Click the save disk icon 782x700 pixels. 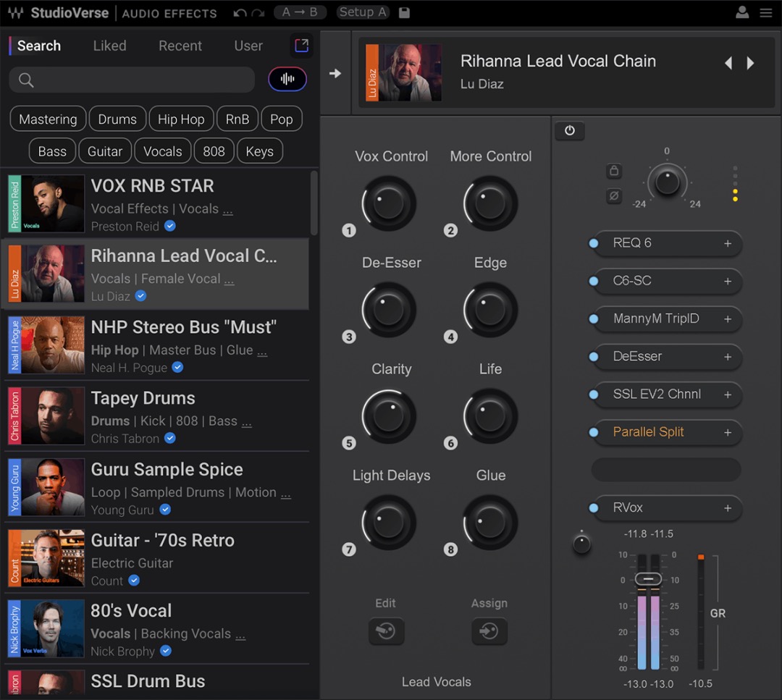pos(404,12)
